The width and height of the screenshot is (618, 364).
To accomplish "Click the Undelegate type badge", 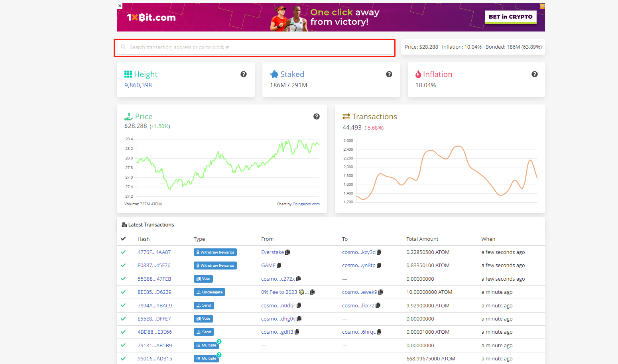I will tap(209, 292).
